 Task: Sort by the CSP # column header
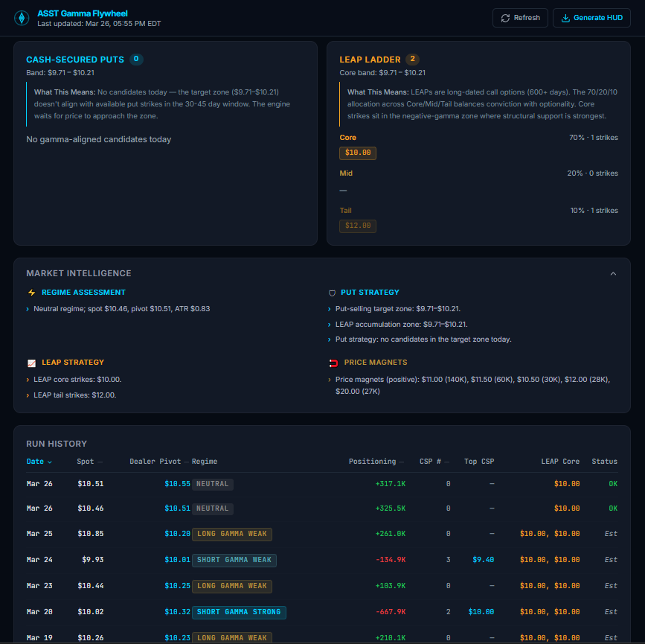click(x=434, y=461)
